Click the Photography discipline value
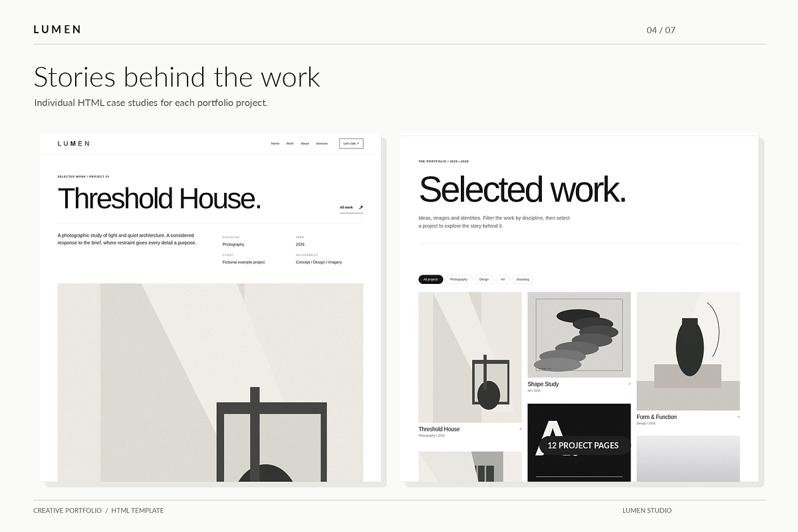 click(x=233, y=245)
